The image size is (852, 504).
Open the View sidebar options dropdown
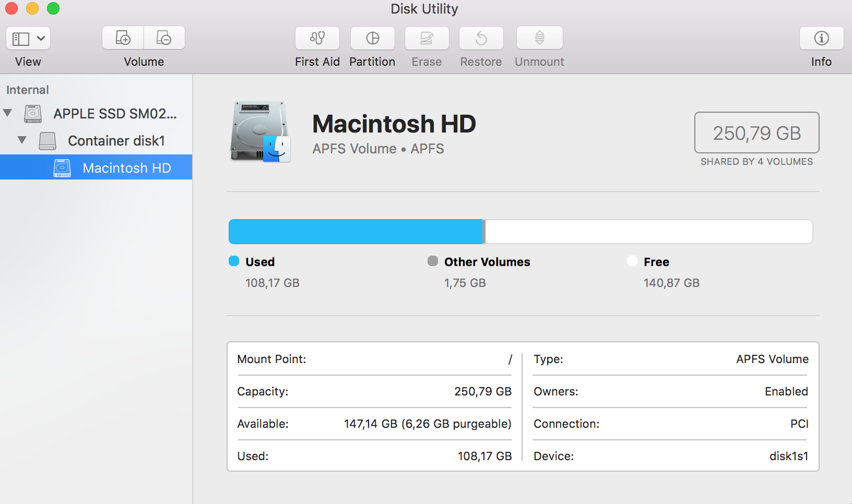(28, 38)
